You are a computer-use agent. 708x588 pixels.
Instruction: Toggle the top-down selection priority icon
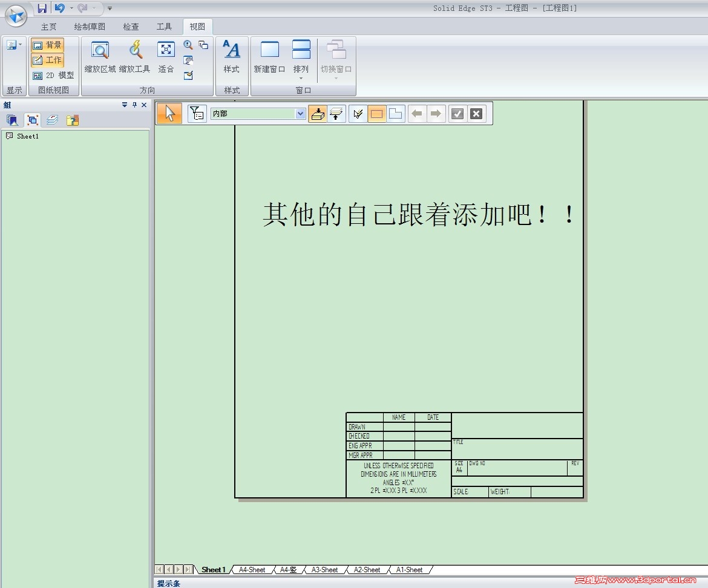click(336, 114)
